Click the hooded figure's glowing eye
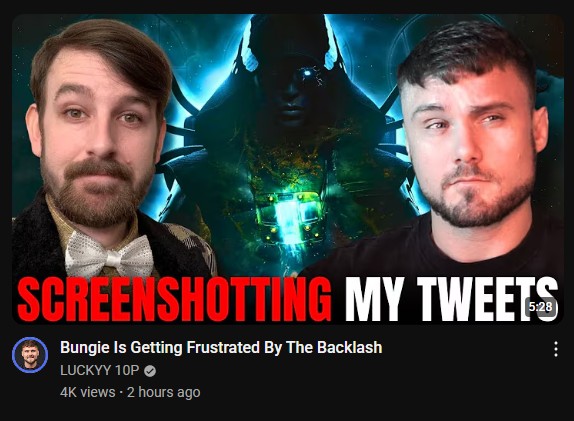 coord(308,73)
